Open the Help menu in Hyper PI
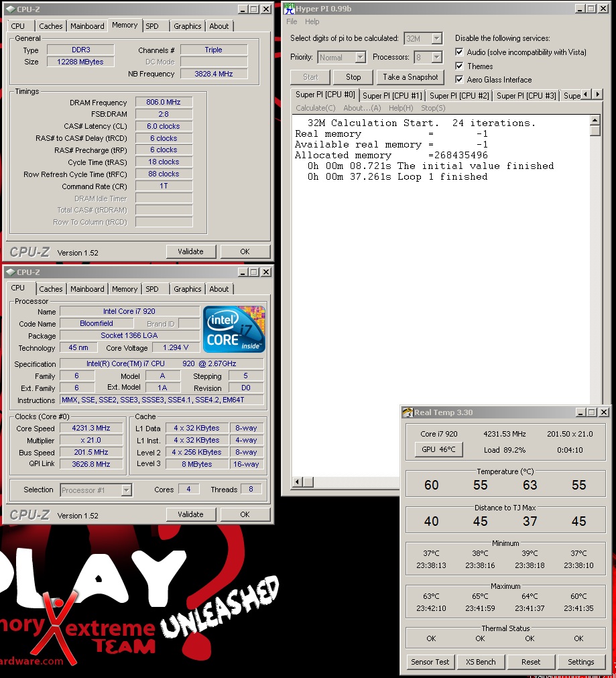 coord(312,21)
